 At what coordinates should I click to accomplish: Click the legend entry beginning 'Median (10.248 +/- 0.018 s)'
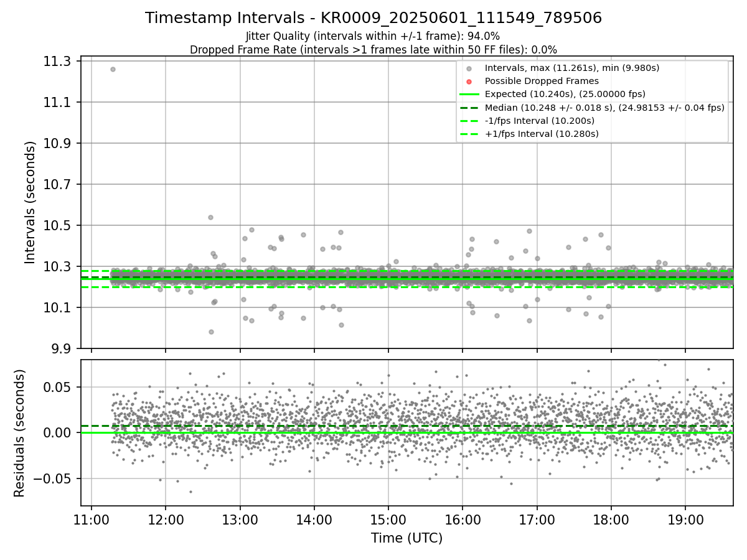(604, 108)
